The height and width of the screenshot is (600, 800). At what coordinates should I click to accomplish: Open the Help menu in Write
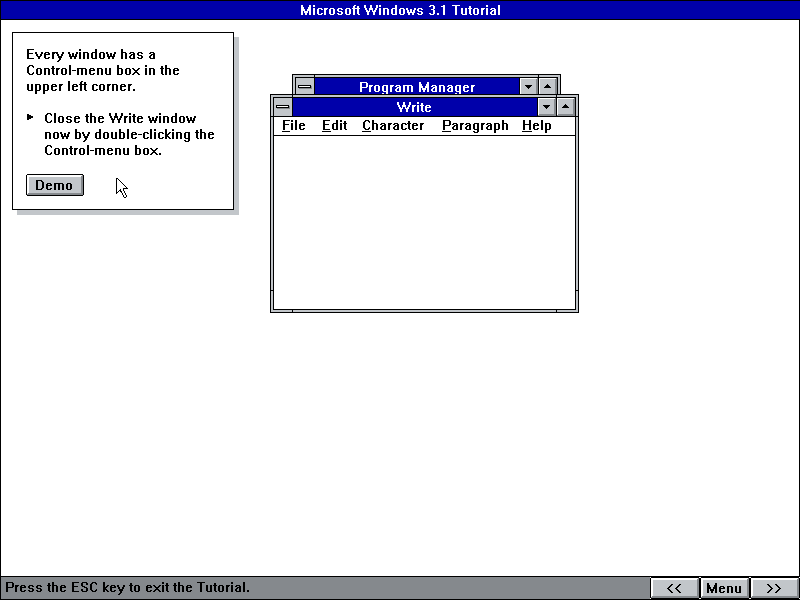[536, 126]
